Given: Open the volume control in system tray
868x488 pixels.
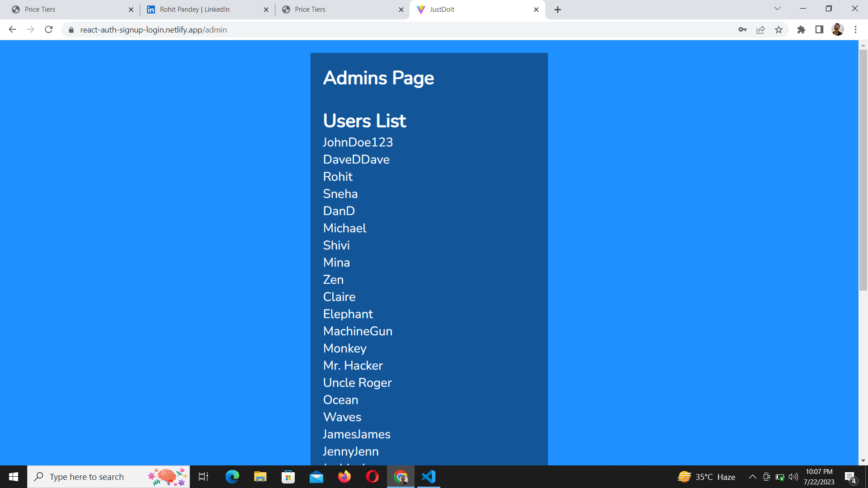Looking at the screenshot, I should [793, 477].
